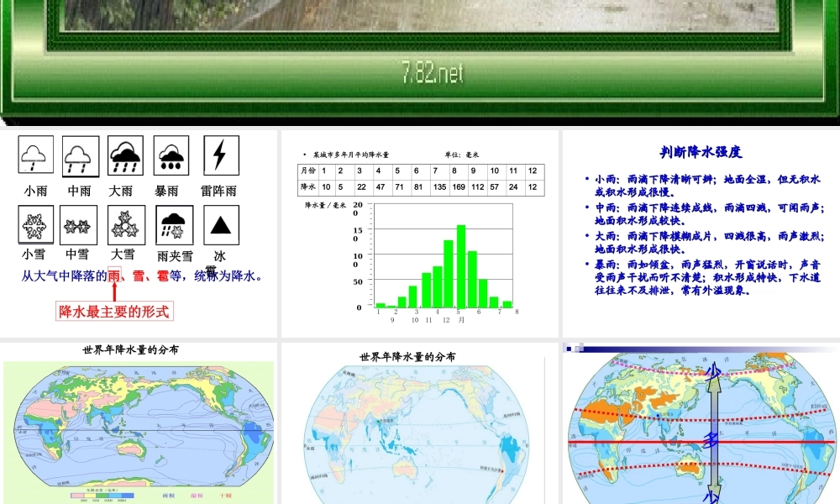Open the weather symbols slide thumbnail

point(139,234)
